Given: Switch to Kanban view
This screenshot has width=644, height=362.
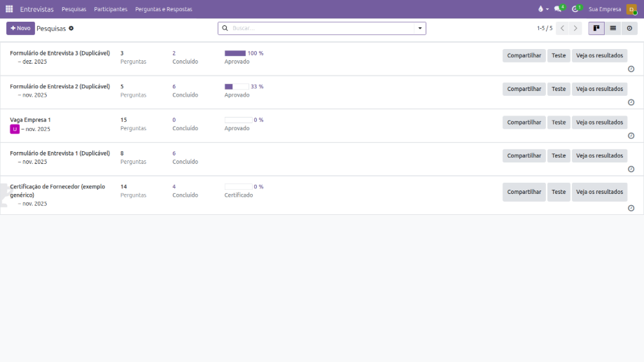Looking at the screenshot, I should (x=596, y=29).
